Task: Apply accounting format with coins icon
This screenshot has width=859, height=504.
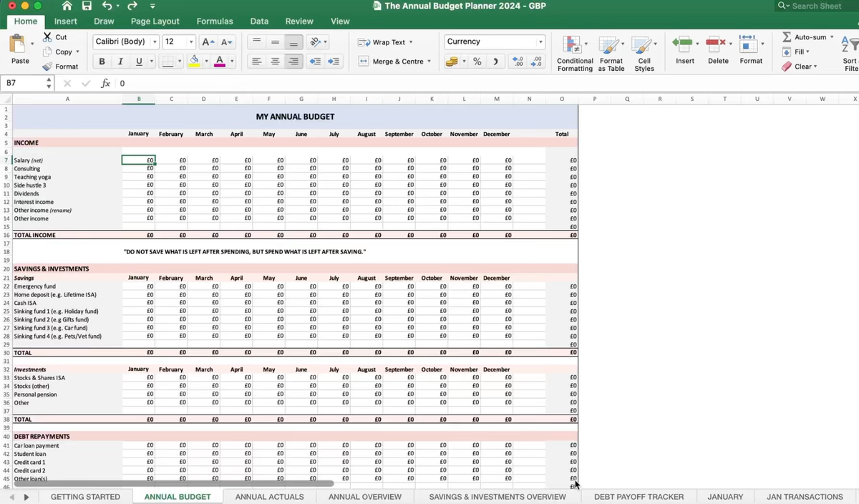Action: [x=452, y=62]
